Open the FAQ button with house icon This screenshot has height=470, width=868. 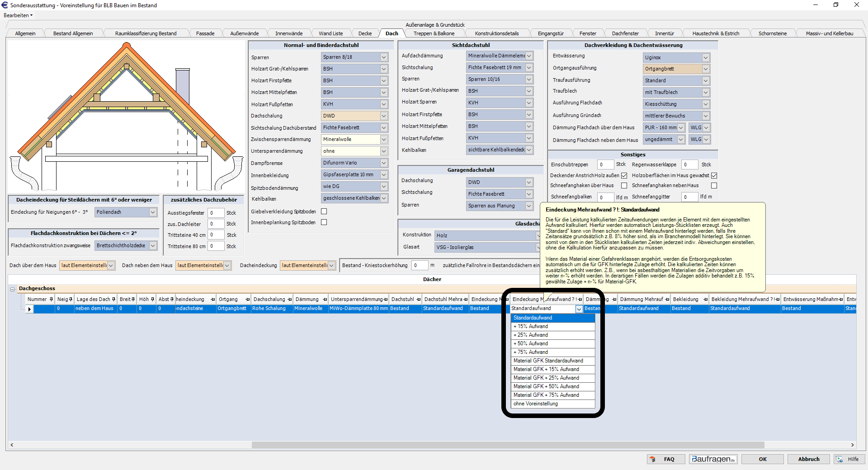(663, 459)
